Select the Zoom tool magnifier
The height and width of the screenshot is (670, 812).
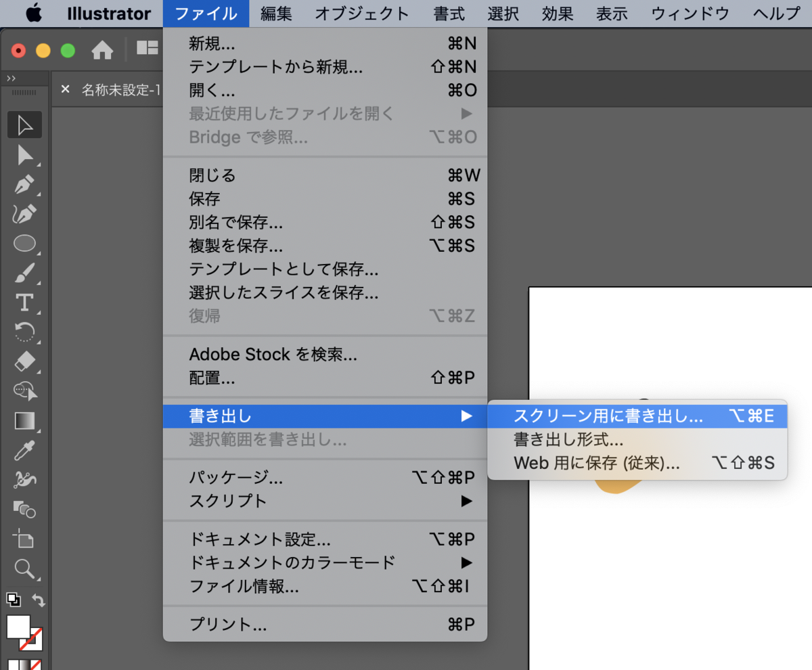click(24, 568)
